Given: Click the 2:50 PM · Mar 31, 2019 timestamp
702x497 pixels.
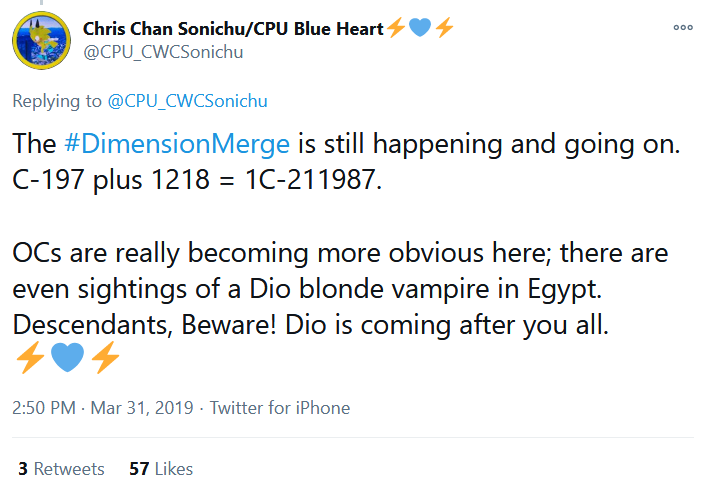Looking at the screenshot, I should [x=103, y=408].
